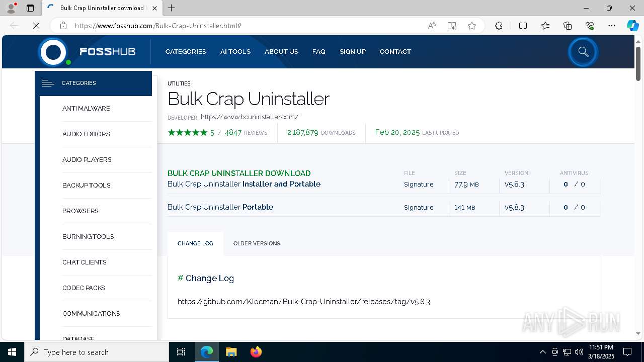The height and width of the screenshot is (362, 644).
Task: Open Firefox from the taskbar
Action: 256,352
